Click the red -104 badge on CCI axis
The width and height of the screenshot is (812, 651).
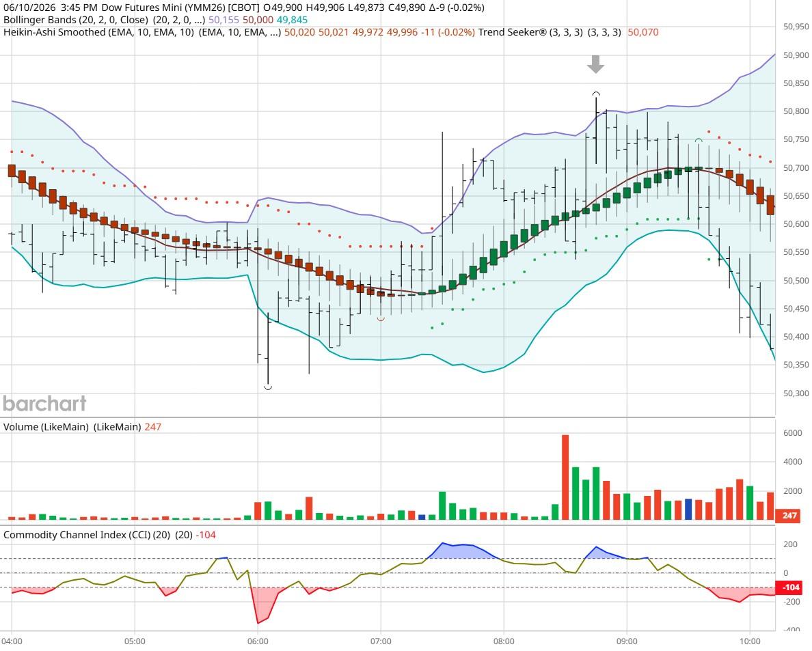[789, 588]
